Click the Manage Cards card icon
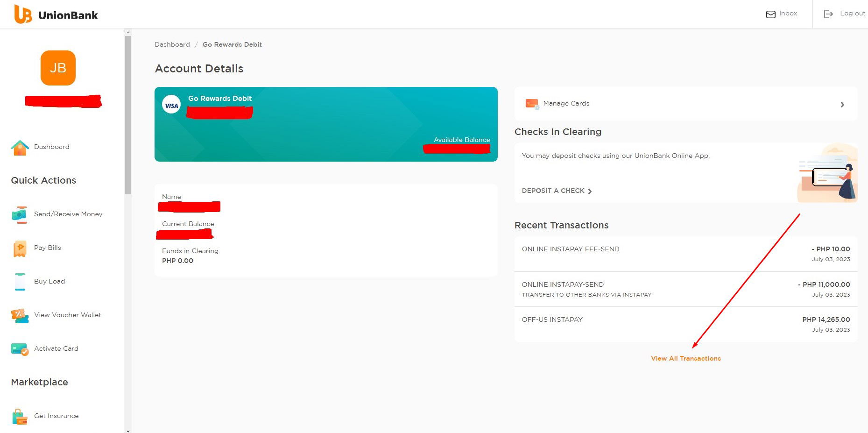The width and height of the screenshot is (868, 433). [532, 104]
